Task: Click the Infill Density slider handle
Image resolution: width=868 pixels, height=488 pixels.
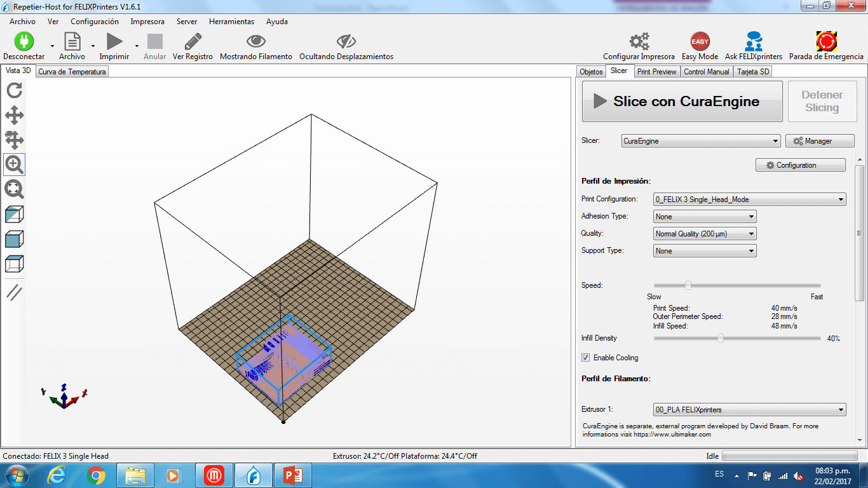Action: [x=721, y=338]
